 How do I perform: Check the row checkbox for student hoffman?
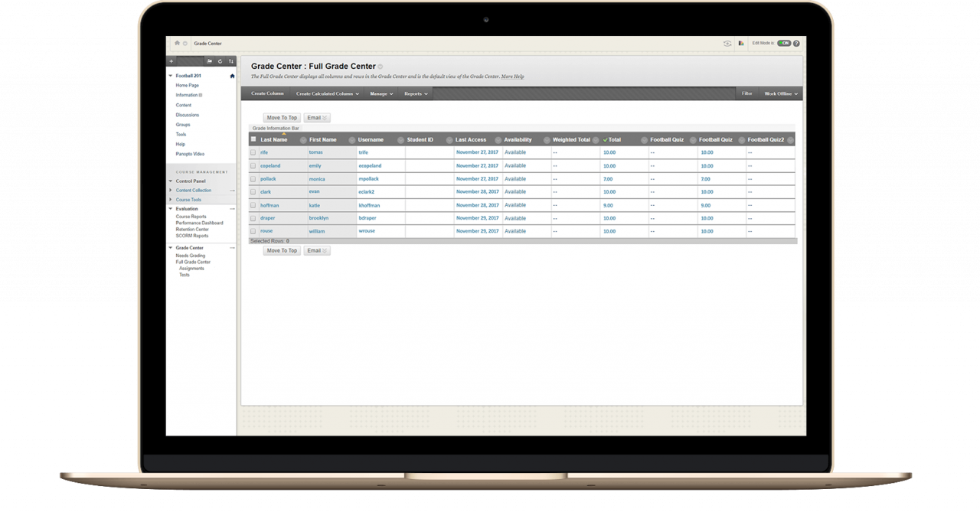(253, 205)
